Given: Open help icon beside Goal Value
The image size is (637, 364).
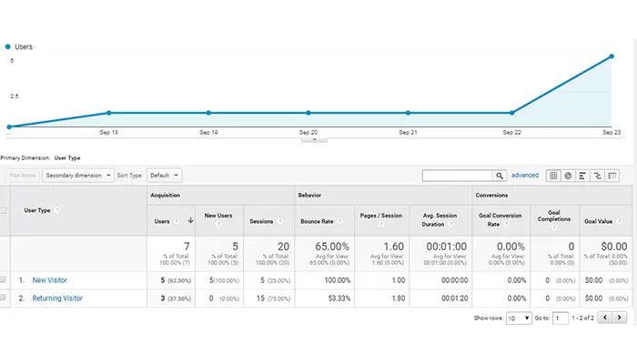Looking at the screenshot, I should [619, 221].
